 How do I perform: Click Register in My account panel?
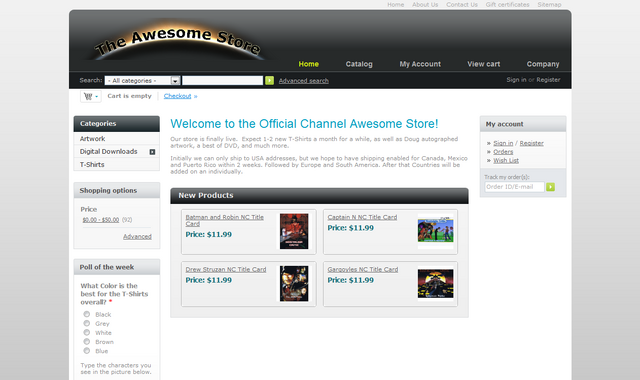pos(531,143)
